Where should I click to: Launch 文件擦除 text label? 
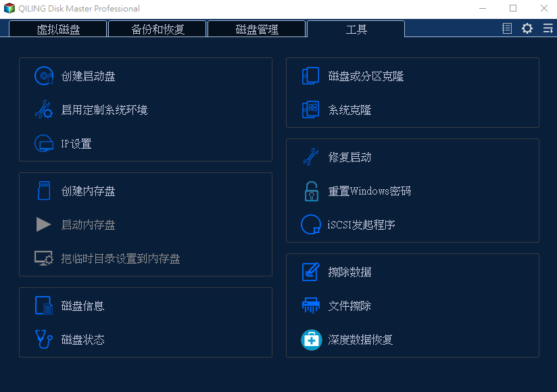coord(350,305)
